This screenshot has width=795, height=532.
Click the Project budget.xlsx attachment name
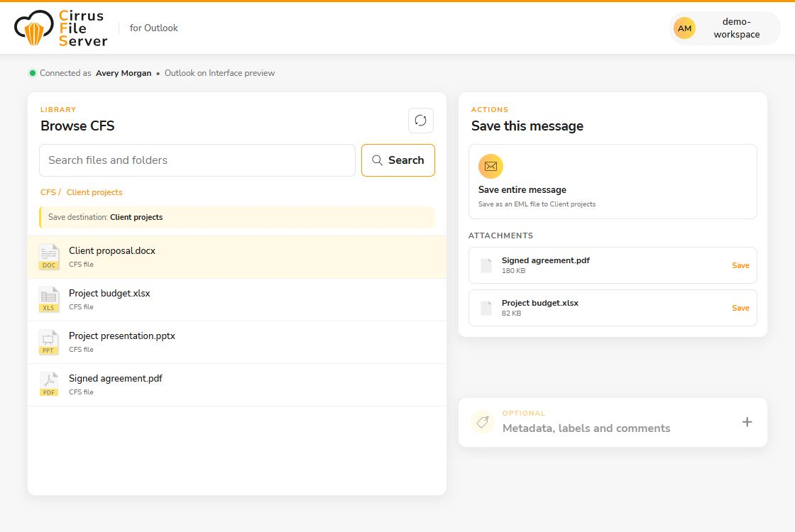coord(540,303)
